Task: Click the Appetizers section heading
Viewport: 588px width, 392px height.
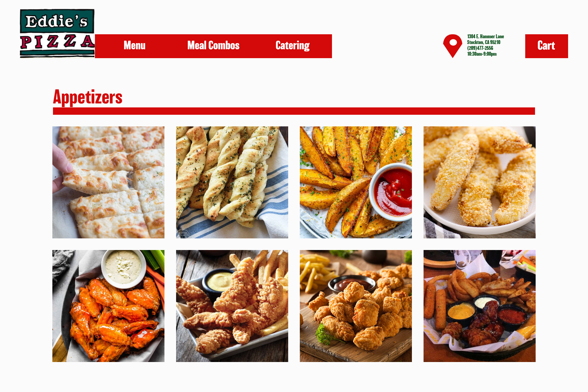Action: click(88, 97)
